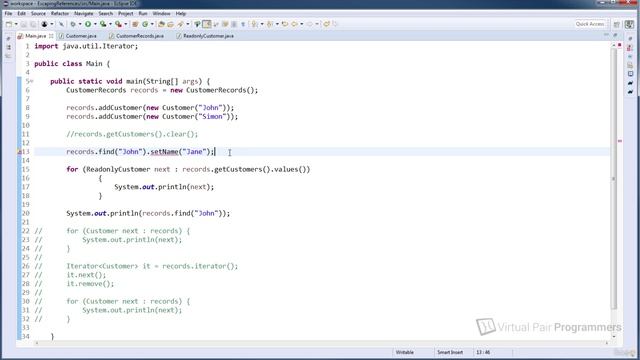Click the Debug bug icon in toolbar
The width and height of the screenshot is (640, 360).
73,24
